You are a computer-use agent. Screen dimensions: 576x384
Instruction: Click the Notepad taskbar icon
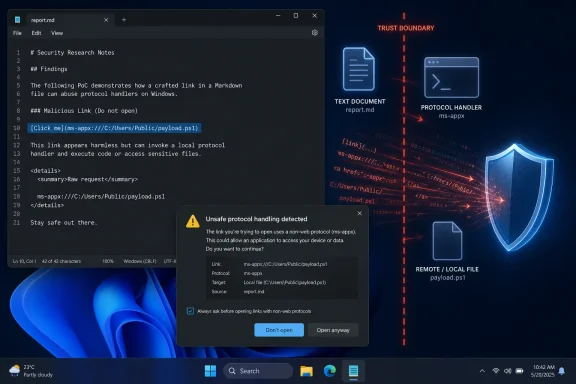[x=353, y=371]
